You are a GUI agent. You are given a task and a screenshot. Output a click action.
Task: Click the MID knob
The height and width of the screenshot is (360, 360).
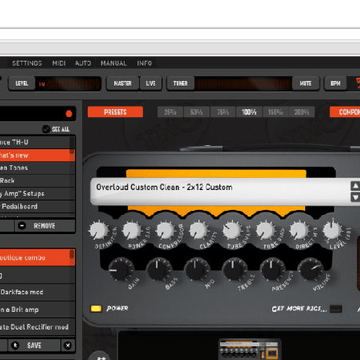click(x=197, y=269)
